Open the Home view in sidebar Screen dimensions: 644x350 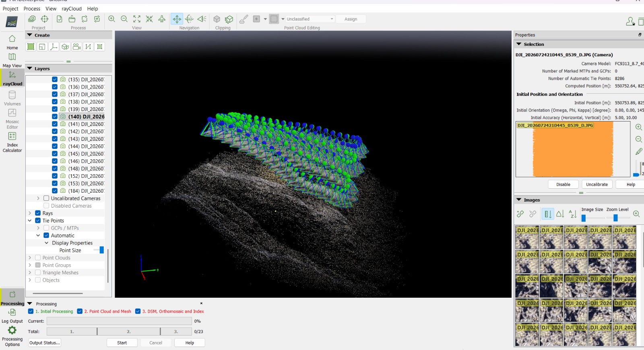(12, 42)
